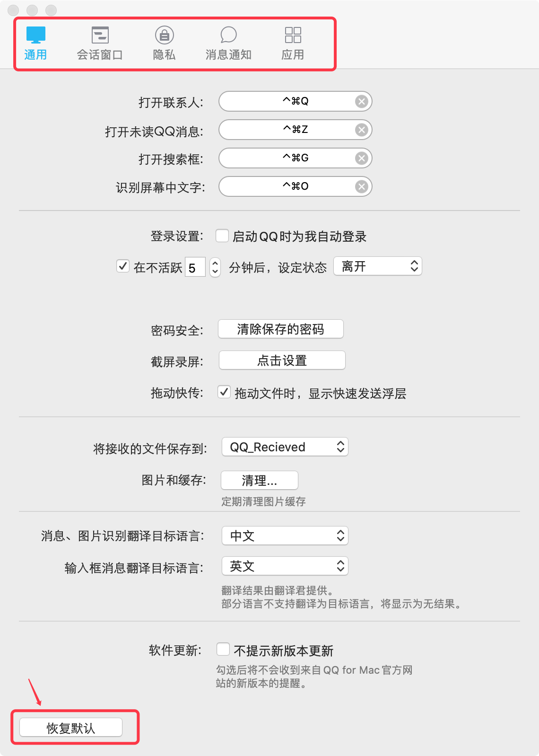Clear the 打开未读QQ消息 shortcut X icon
The height and width of the screenshot is (756, 539).
point(362,130)
